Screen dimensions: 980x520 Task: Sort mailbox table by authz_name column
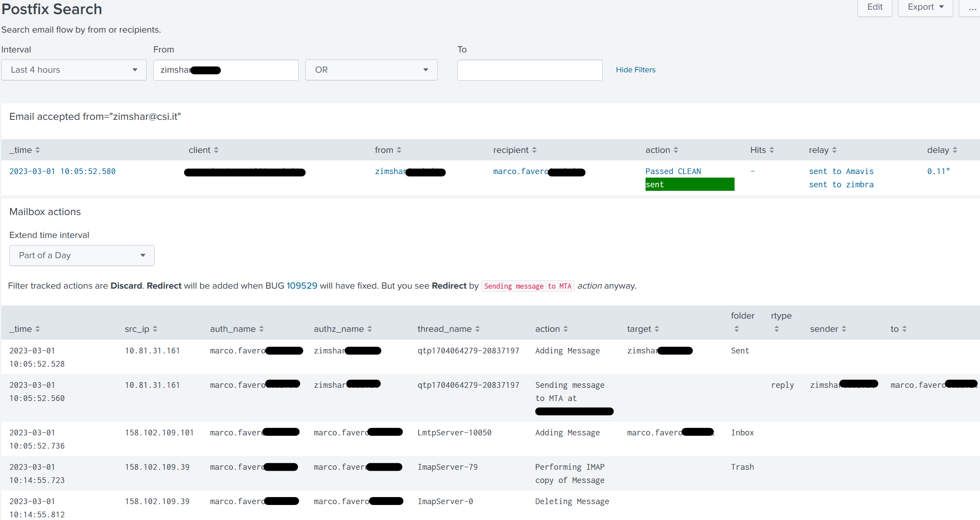pos(343,329)
